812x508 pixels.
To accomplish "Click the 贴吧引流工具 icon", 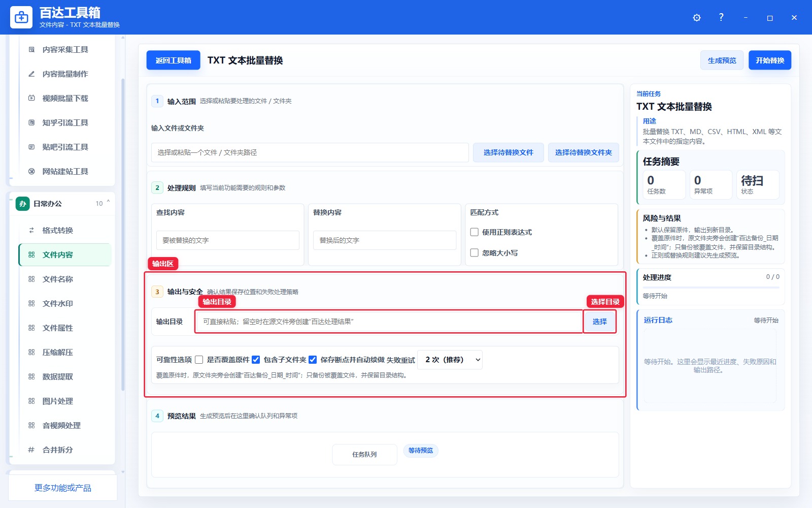I will tap(31, 147).
